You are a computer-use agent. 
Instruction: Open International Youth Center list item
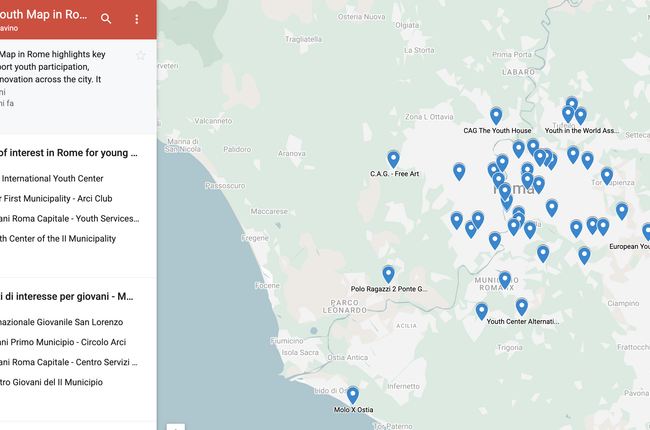point(51,179)
